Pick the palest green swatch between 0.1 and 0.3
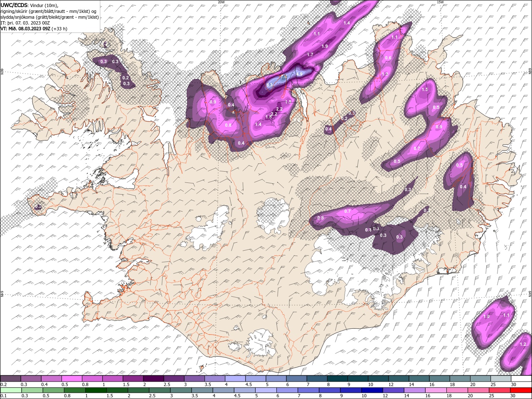532x399 pixels. [11, 390]
